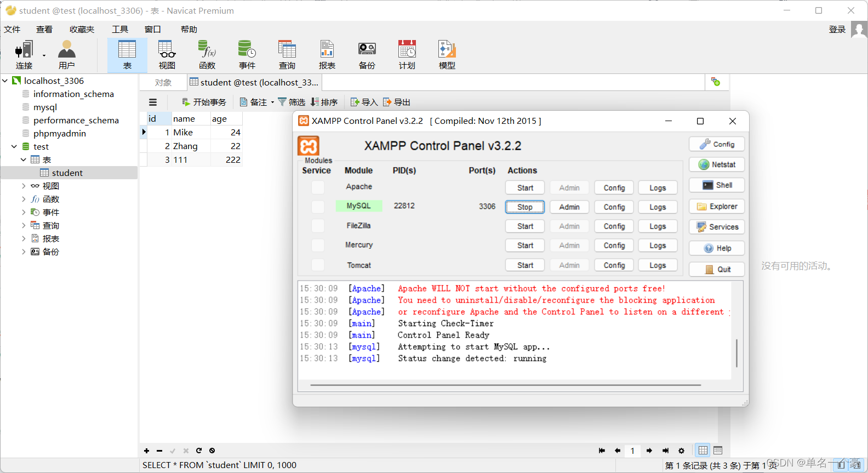Viewport: 868px width, 473px height.
Task: Open the 查询 query toolbar icon
Action: (287, 55)
